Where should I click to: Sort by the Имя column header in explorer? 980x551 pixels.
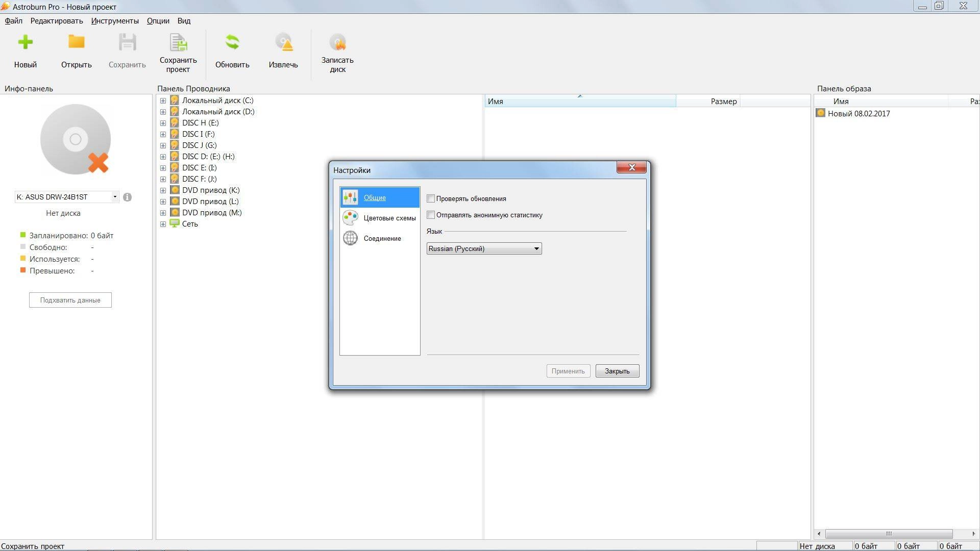(580, 101)
